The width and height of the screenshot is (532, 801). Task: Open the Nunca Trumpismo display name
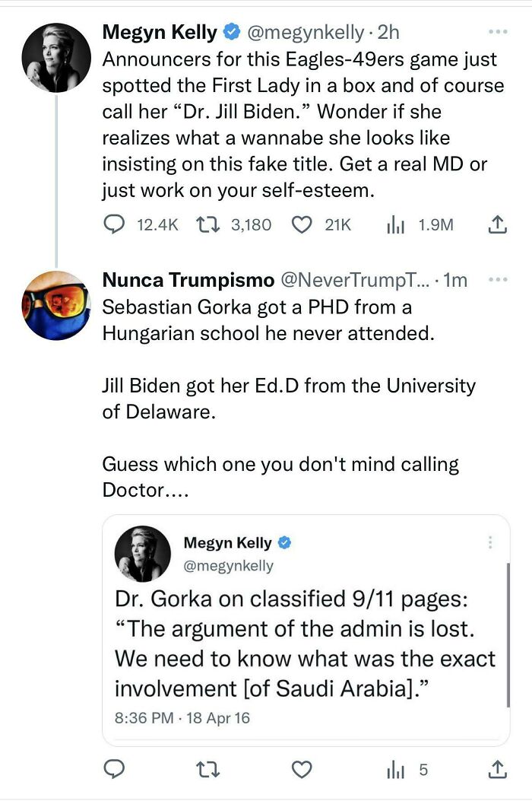click(x=188, y=280)
